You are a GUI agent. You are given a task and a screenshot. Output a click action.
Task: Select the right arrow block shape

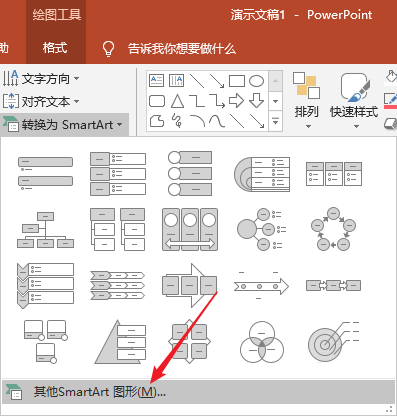(x=237, y=101)
